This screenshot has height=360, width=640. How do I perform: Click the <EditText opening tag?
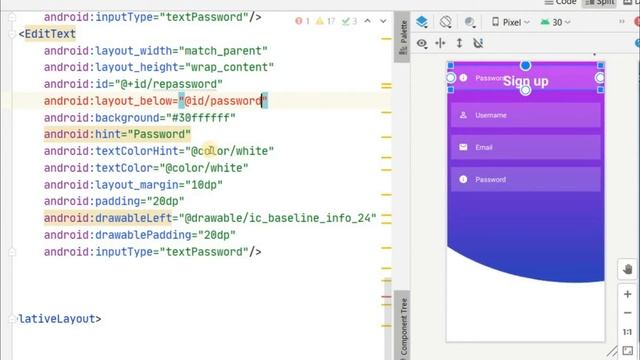47,34
